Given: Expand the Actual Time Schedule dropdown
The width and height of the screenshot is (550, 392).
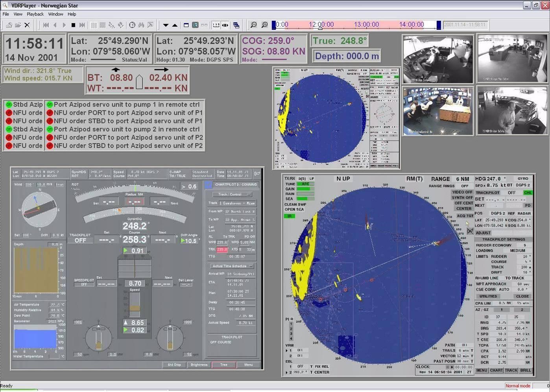Looking at the screenshot, I should (232, 266).
